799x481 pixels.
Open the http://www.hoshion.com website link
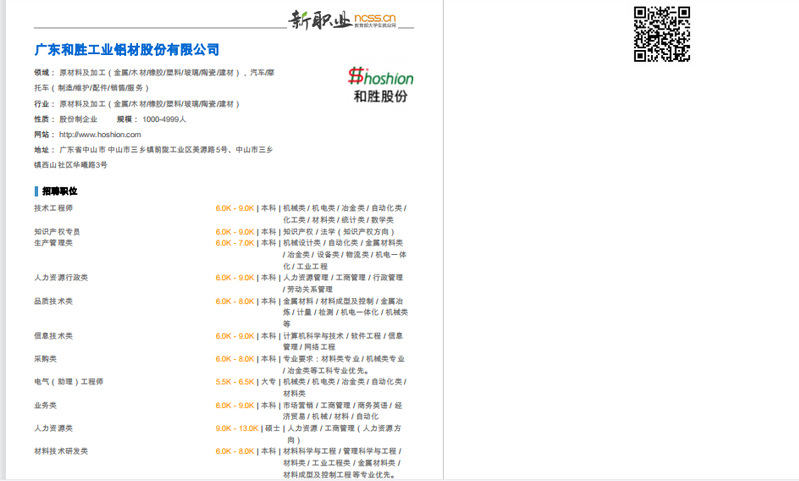(x=100, y=135)
